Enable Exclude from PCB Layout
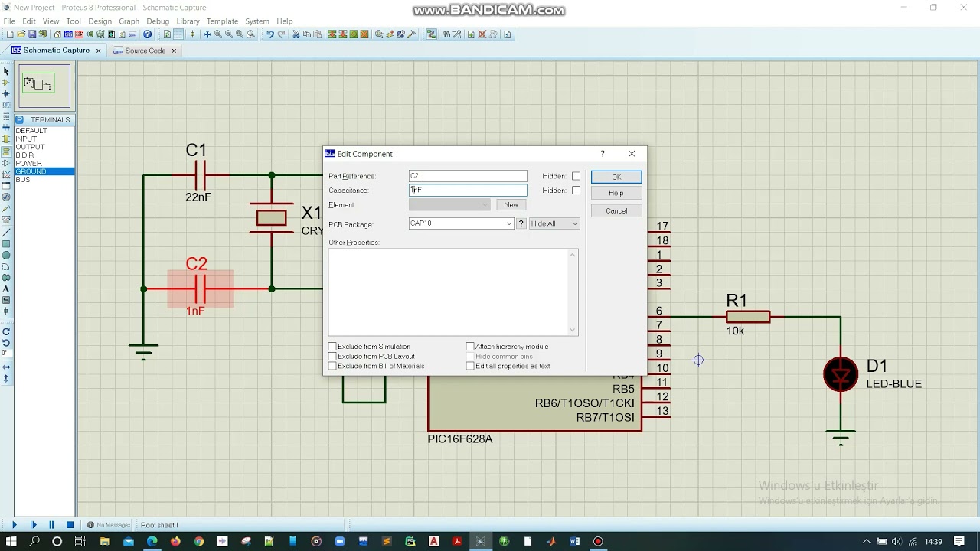 tap(332, 357)
